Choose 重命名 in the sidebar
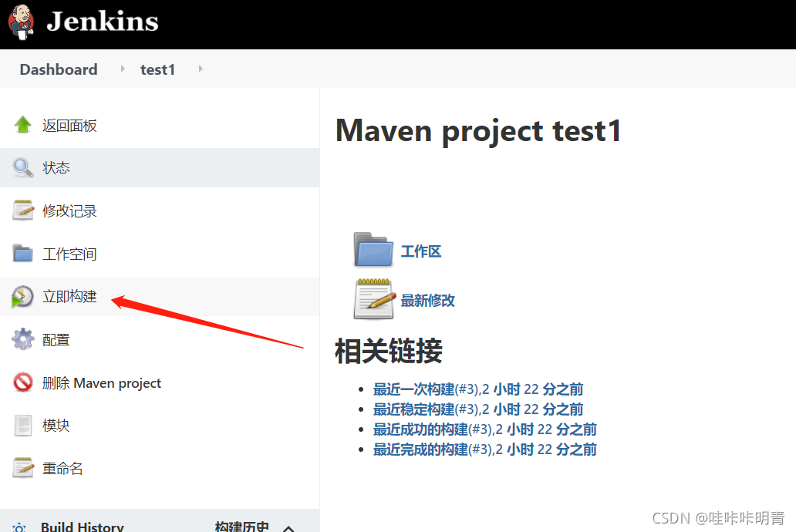The height and width of the screenshot is (532, 796). [x=62, y=468]
